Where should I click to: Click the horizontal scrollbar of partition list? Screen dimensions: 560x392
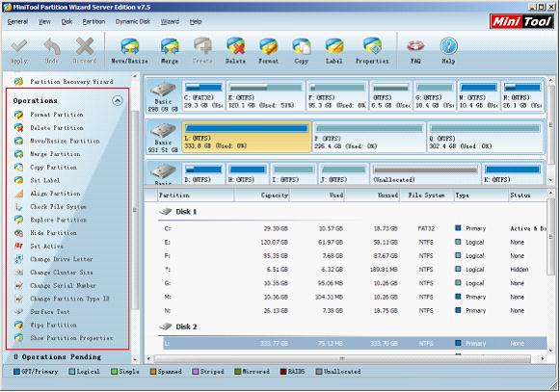click(x=342, y=358)
